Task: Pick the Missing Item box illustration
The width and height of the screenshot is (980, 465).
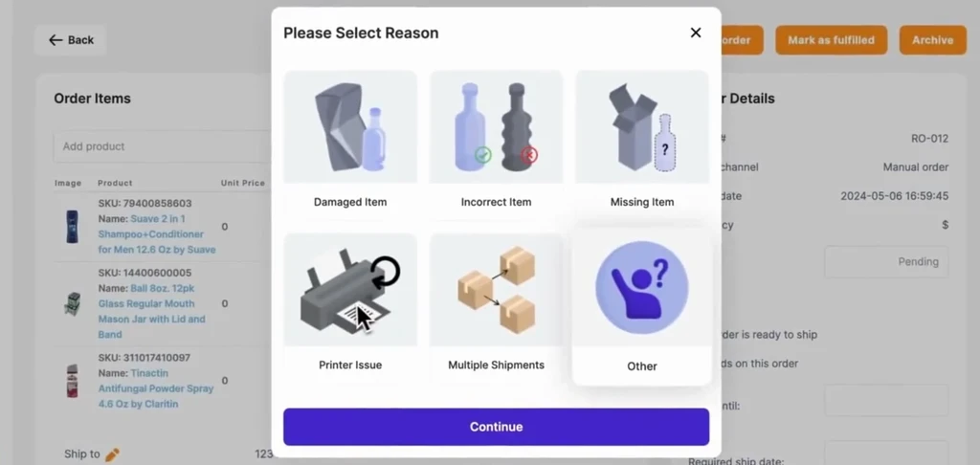Action: click(642, 127)
